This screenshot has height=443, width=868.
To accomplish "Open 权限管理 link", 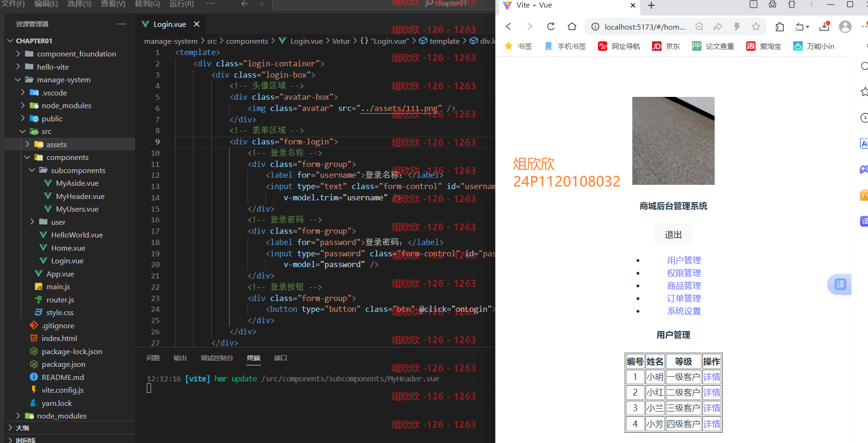I will click(684, 273).
